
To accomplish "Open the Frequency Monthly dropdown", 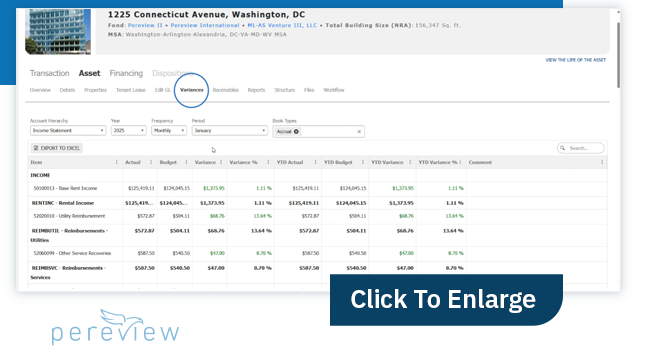I will [x=169, y=130].
